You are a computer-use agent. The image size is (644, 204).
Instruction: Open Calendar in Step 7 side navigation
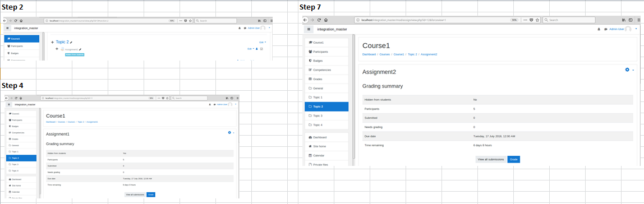pos(326,155)
